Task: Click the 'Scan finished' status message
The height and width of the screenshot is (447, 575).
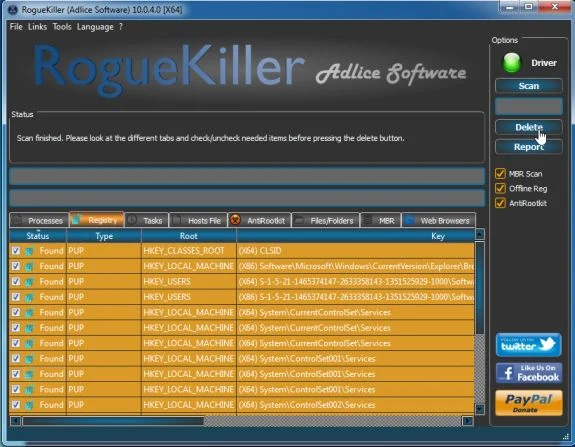Action: click(210, 138)
